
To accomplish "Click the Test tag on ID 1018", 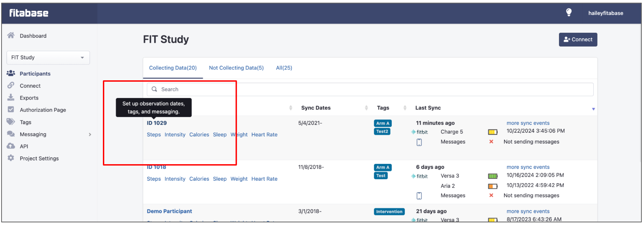I will point(381,176).
